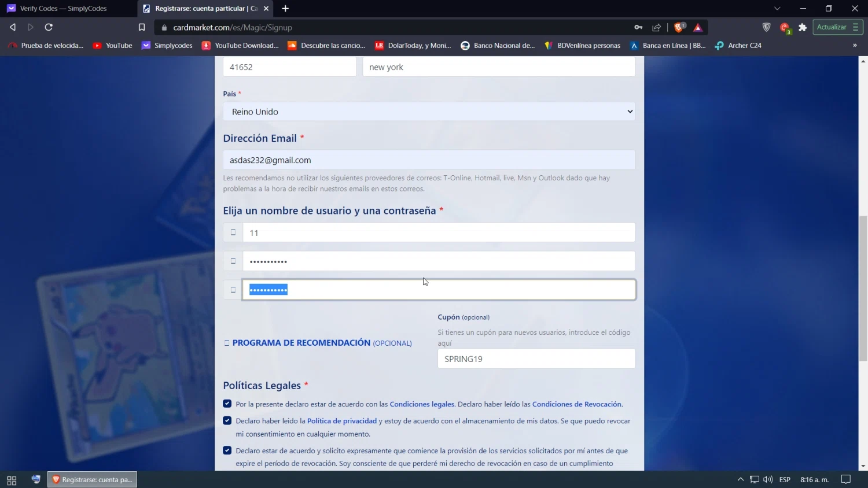Uncheck the revocation period consent checkbox
Screen dimensions: 868x488
coord(227,450)
